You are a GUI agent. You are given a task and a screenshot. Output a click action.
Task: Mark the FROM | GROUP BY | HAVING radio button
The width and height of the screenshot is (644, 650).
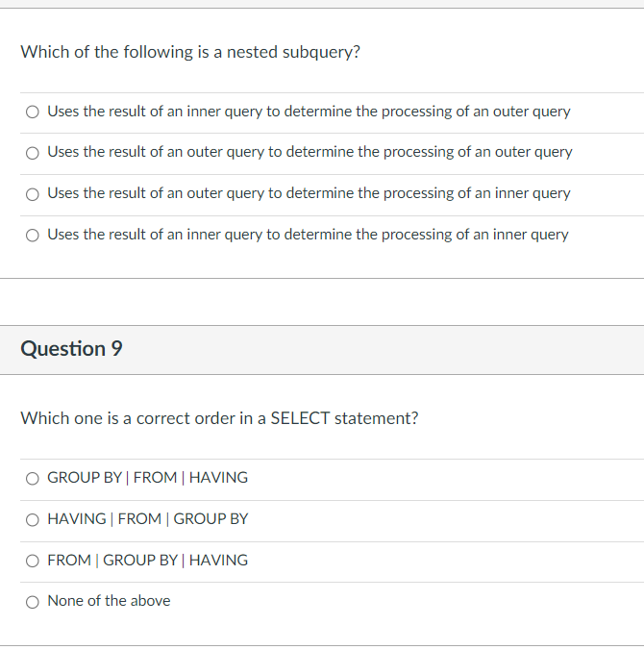(x=33, y=561)
